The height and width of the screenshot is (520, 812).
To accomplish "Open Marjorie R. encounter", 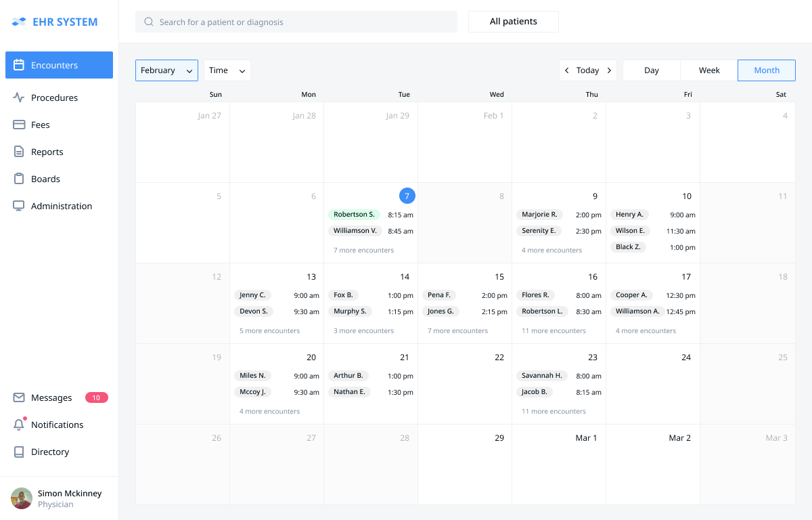I will click(x=540, y=214).
